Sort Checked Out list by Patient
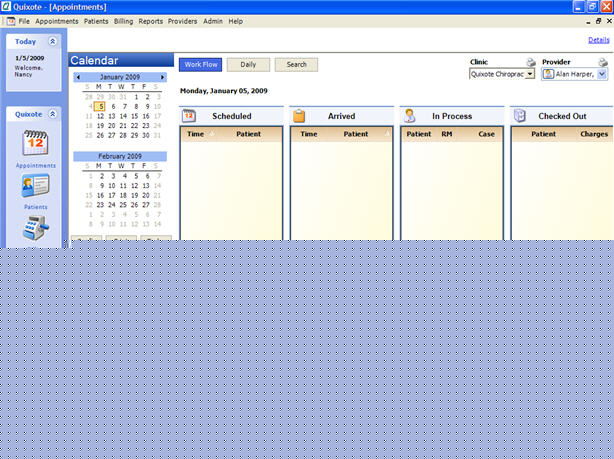 (543, 134)
